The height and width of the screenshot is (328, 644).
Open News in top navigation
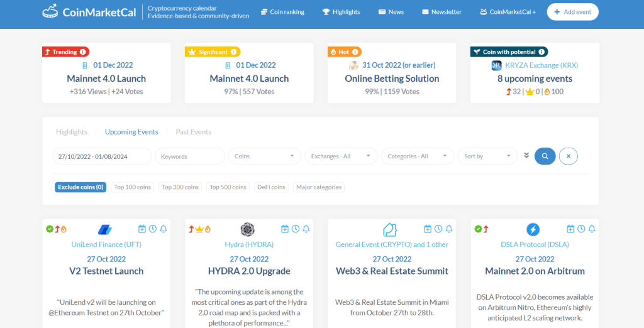tap(391, 12)
